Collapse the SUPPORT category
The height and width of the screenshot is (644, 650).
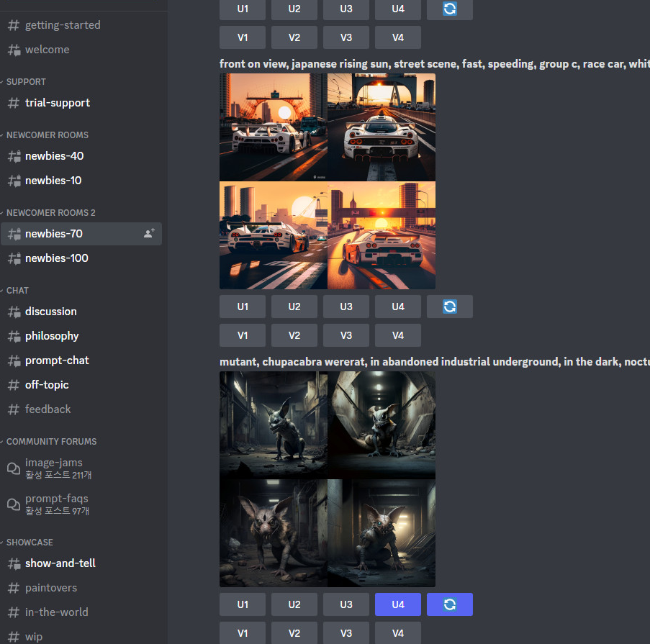26,82
